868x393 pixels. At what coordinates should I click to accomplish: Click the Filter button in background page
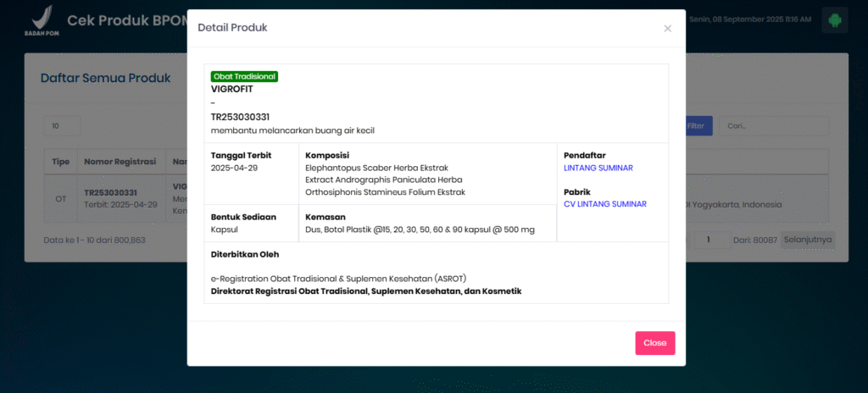tap(698, 126)
